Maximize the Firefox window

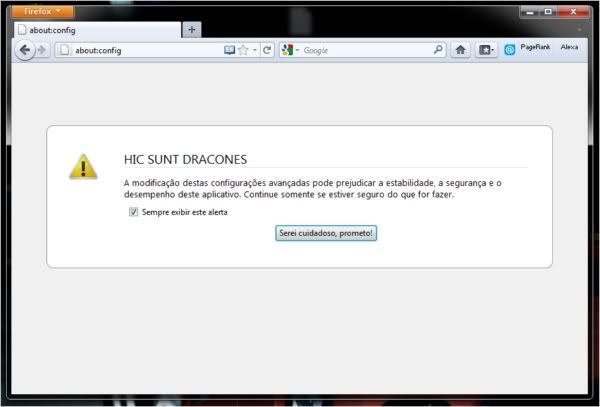click(x=548, y=12)
